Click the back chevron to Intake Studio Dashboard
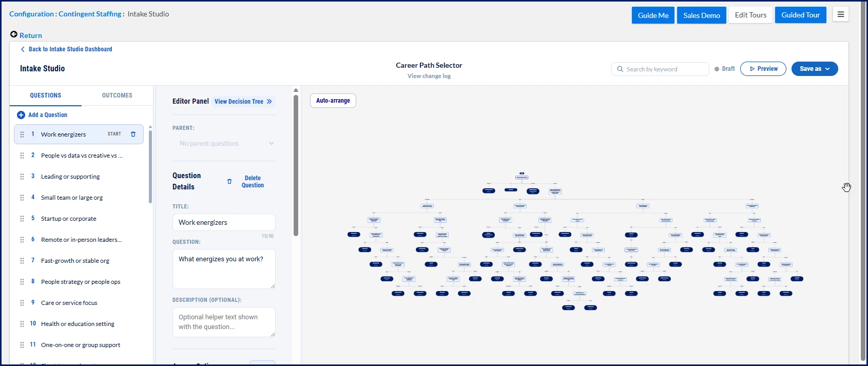Viewport: 868px width, 366px height. [x=23, y=49]
